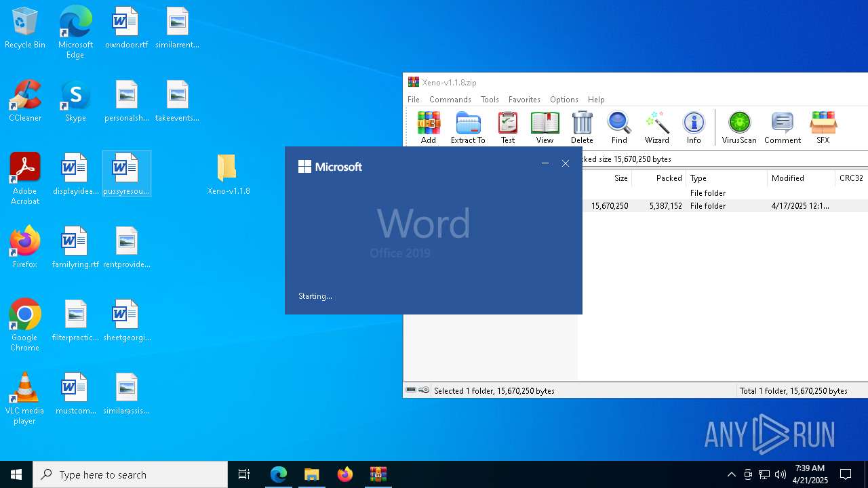
Task: Open the Windows Start menu
Action: (x=16, y=474)
